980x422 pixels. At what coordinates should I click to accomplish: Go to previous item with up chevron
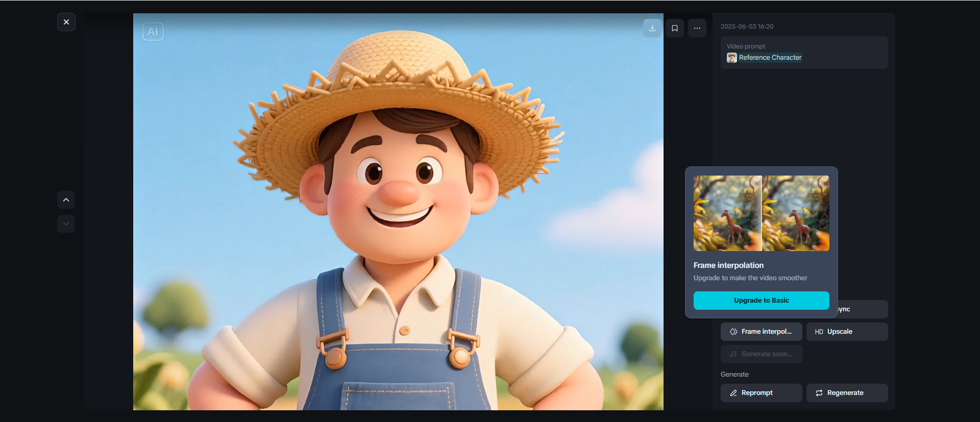66,200
